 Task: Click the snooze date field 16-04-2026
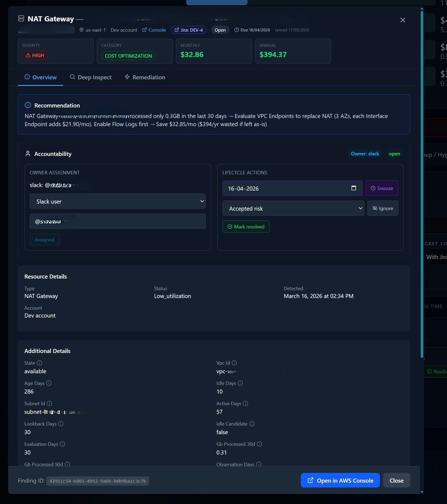[292, 188]
